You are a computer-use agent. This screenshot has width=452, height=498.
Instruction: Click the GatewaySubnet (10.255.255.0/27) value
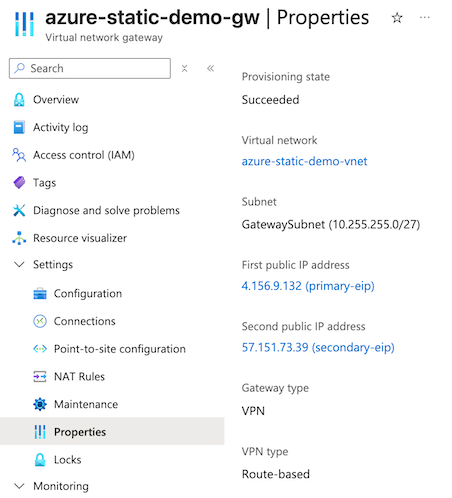click(331, 225)
